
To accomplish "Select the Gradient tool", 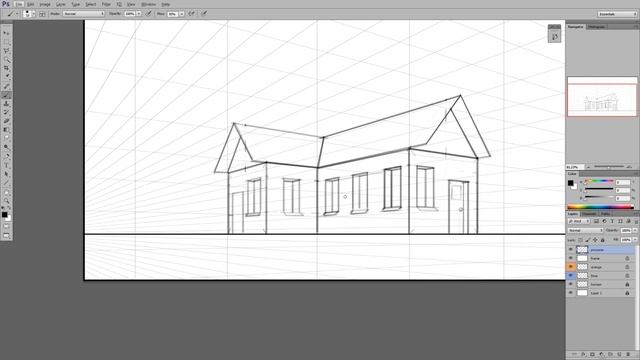I will (x=6, y=129).
